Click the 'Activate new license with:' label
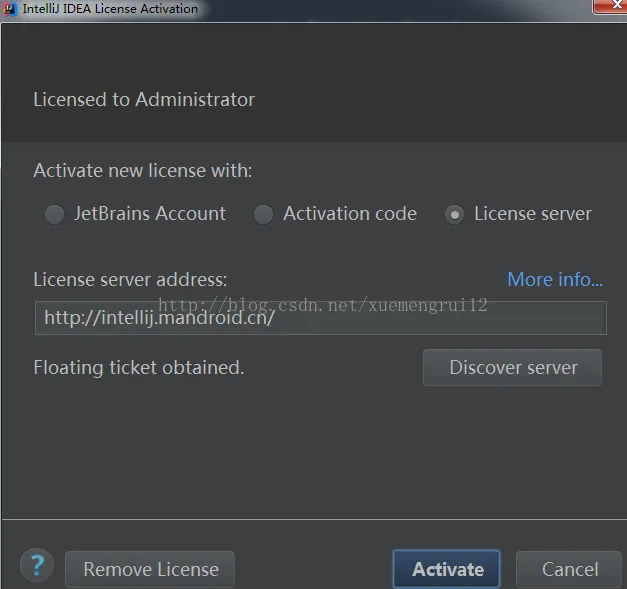Screen dimensions: 627x589 [x=143, y=170]
